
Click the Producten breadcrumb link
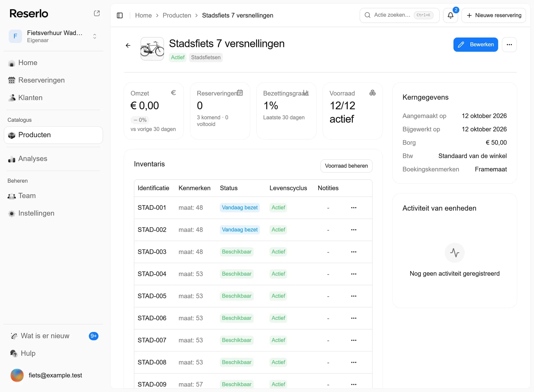click(x=177, y=15)
